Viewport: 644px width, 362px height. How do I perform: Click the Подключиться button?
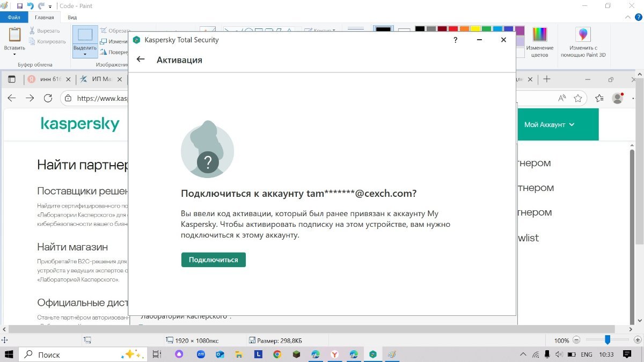[214, 260]
